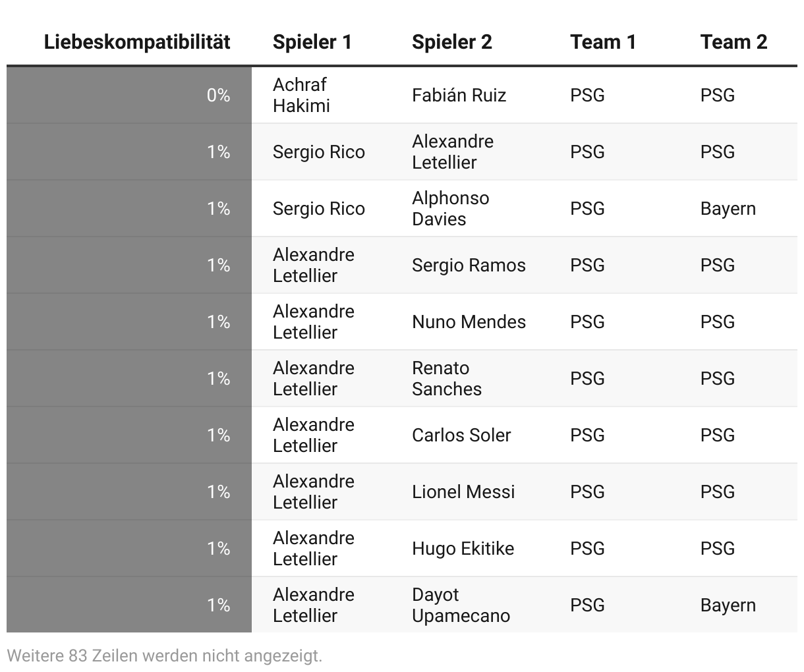Screen dimensions: 804x672
Task: Click the Liebeskompatibilität column header
Action: coord(137,42)
